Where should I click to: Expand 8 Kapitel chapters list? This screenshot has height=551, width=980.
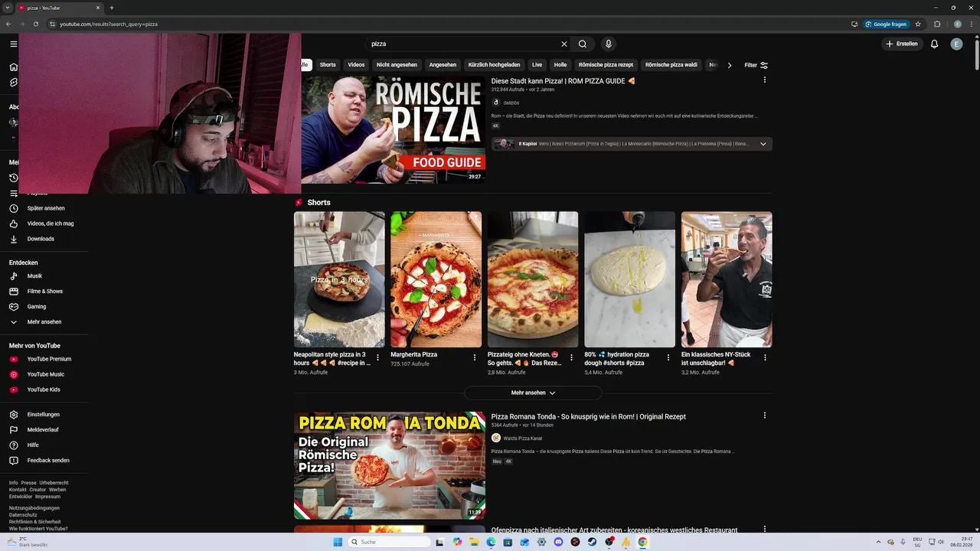[763, 144]
